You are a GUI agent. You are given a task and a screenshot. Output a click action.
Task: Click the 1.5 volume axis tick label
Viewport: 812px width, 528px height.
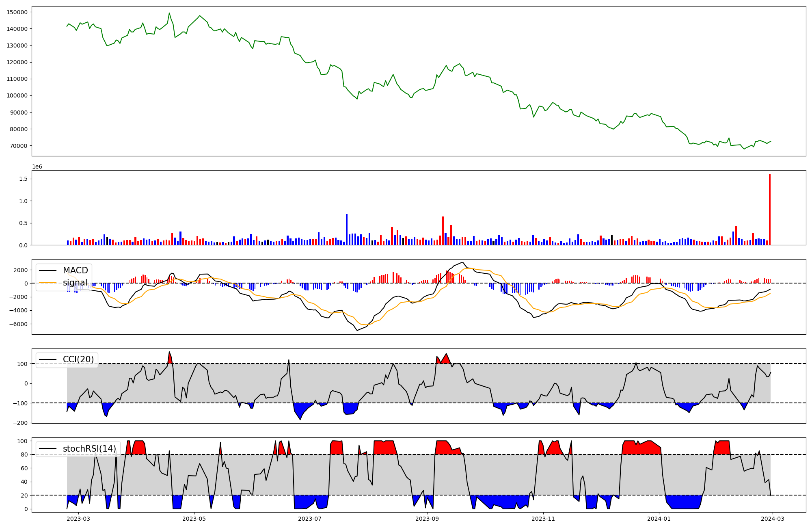pyautogui.click(x=23, y=179)
